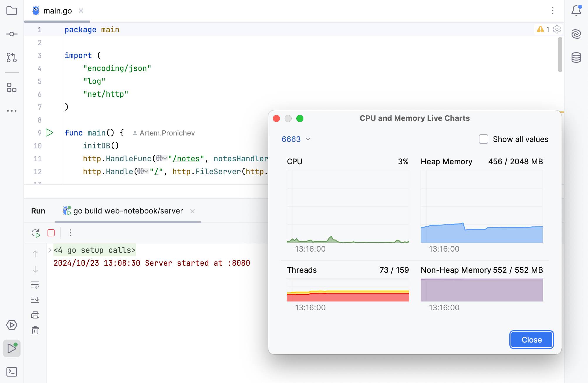Enable Show all values checkbox
Viewport: 588px width, 383px height.
[x=484, y=139]
